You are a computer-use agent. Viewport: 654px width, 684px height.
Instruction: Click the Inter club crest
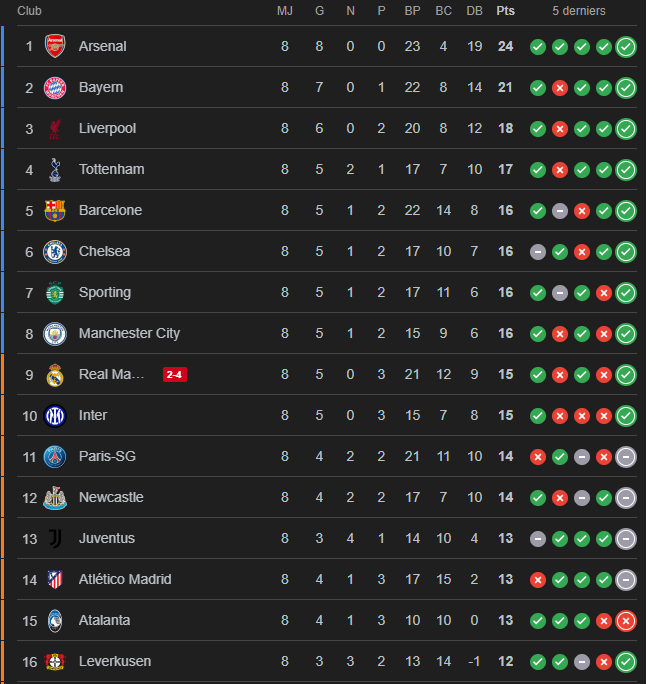55,415
